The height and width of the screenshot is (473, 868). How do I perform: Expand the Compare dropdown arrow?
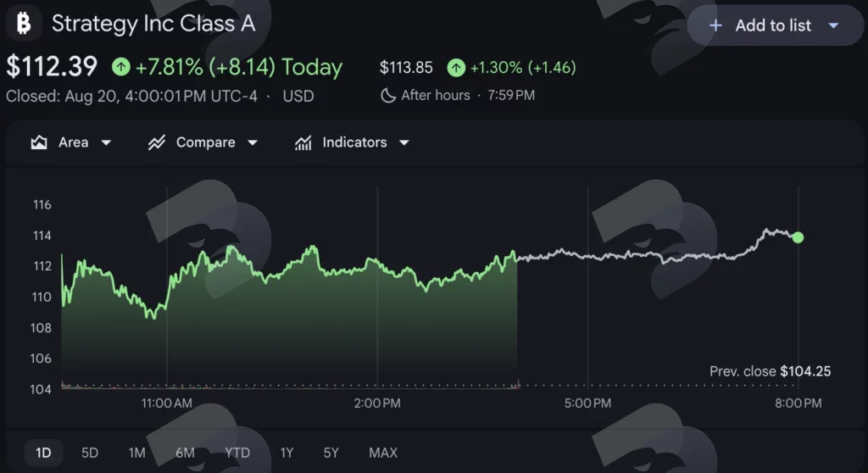coord(253,143)
